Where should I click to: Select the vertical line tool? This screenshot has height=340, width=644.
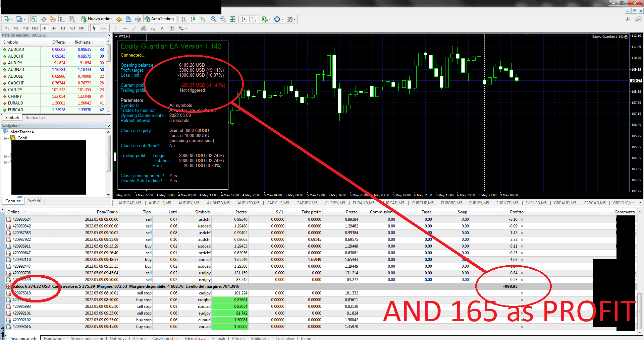[x=115, y=28]
